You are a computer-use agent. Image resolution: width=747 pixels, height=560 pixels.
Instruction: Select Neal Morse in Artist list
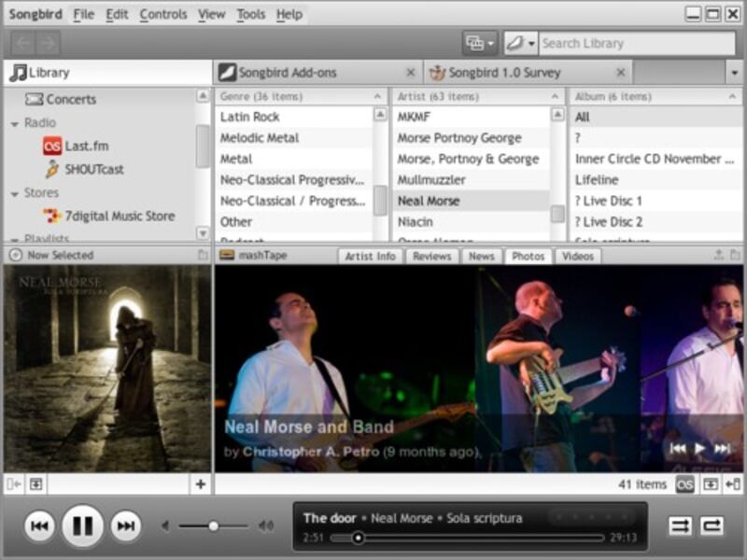click(x=429, y=201)
